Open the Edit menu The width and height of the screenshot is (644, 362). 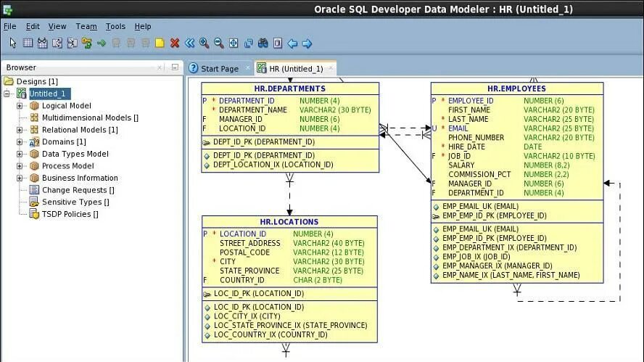click(x=33, y=26)
